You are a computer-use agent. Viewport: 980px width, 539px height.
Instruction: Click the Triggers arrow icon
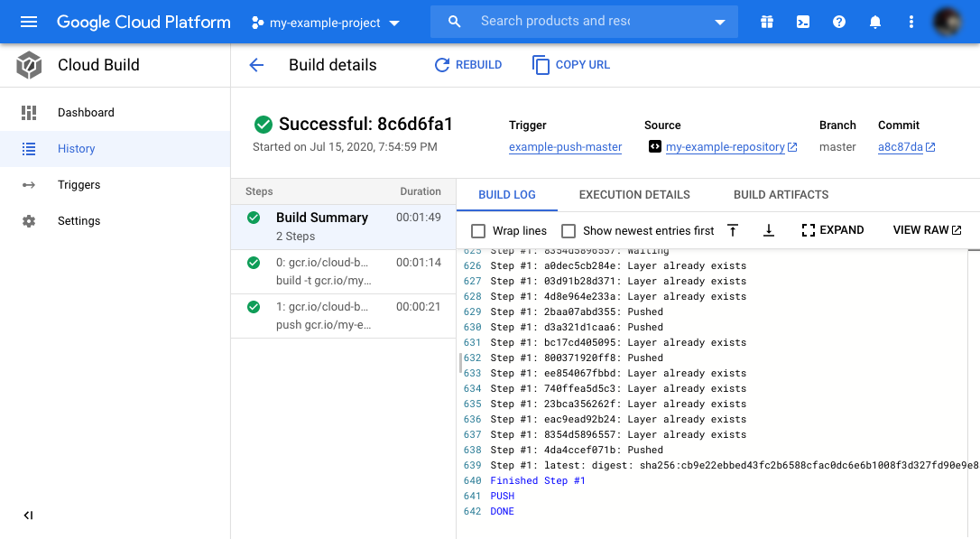pyautogui.click(x=29, y=185)
